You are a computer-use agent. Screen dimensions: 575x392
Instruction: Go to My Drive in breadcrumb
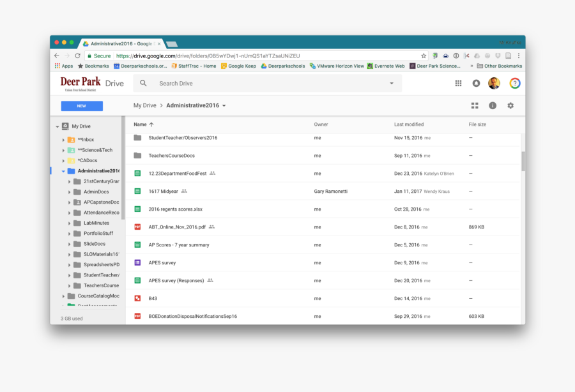click(x=144, y=105)
